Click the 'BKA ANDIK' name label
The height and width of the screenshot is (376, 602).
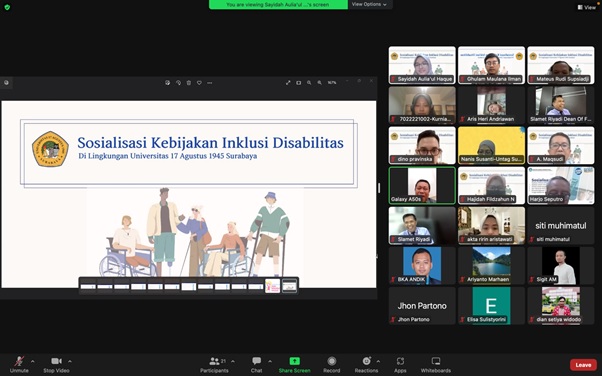(x=411, y=279)
